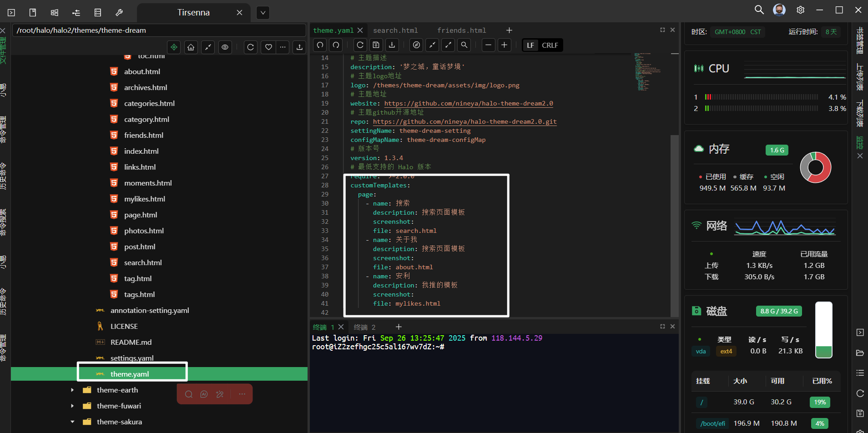Collapse the theme-sakura folder
Image resolution: width=868 pixels, height=433 pixels.
point(72,422)
